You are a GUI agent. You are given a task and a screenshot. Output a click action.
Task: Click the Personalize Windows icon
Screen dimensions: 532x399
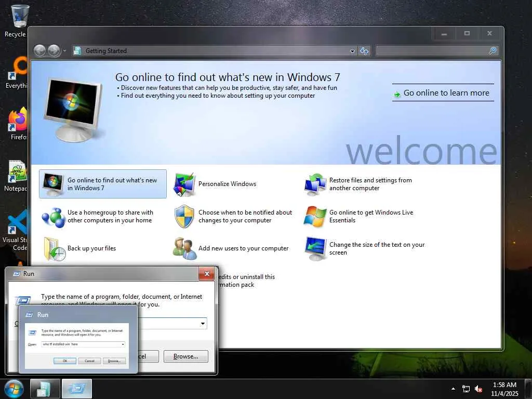click(184, 184)
